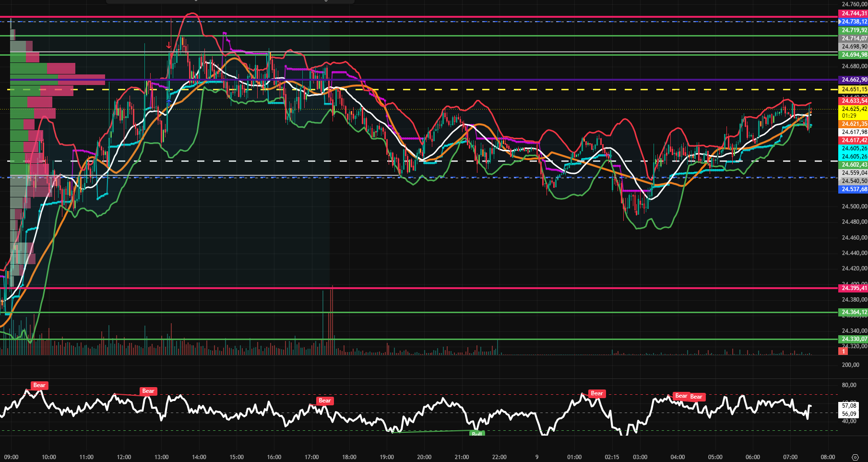Screen dimensions: 868x462
Task: Click the 24.744,31 pink price label
Action: click(x=853, y=13)
